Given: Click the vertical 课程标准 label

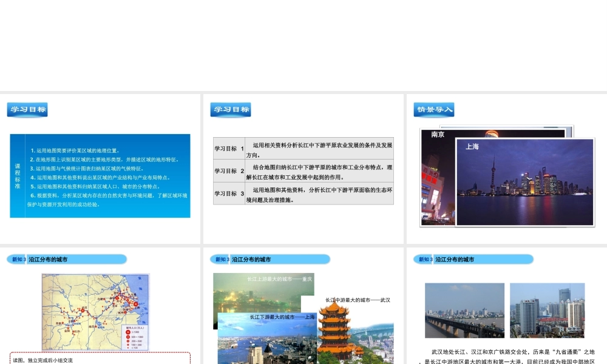Looking at the screenshot, I should [x=18, y=176].
